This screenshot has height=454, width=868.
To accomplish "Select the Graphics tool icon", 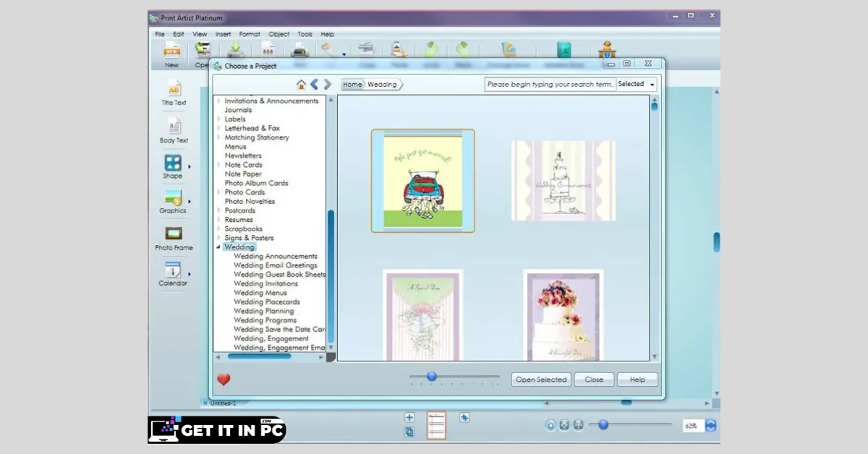I will 173,197.
